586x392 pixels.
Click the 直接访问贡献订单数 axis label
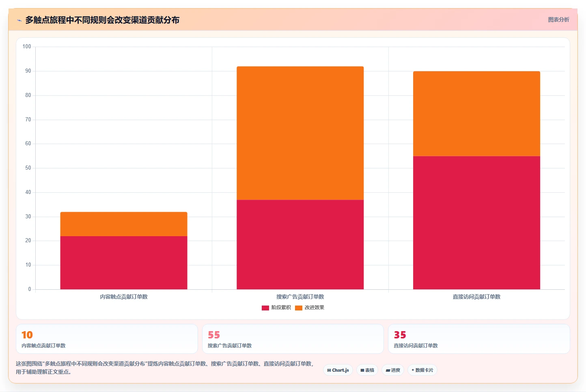click(x=476, y=297)
